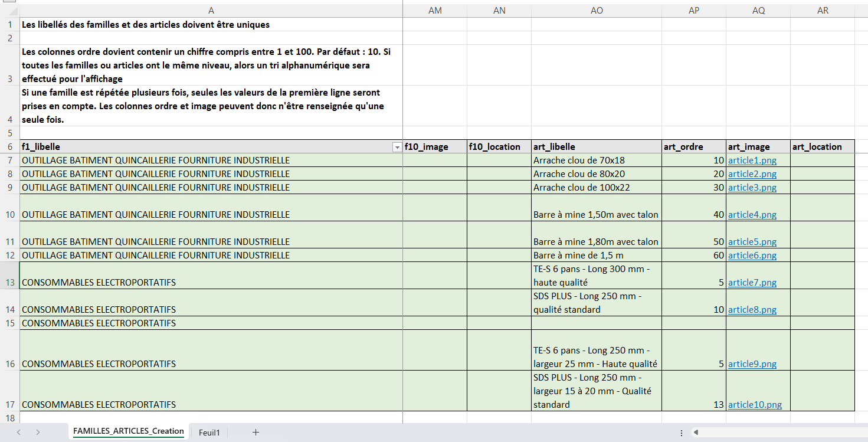Select column AO header
Viewport: 868px width, 442px height.
tap(596, 11)
